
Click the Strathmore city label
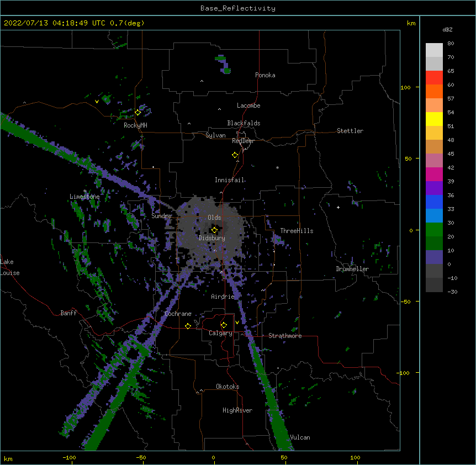pos(285,336)
